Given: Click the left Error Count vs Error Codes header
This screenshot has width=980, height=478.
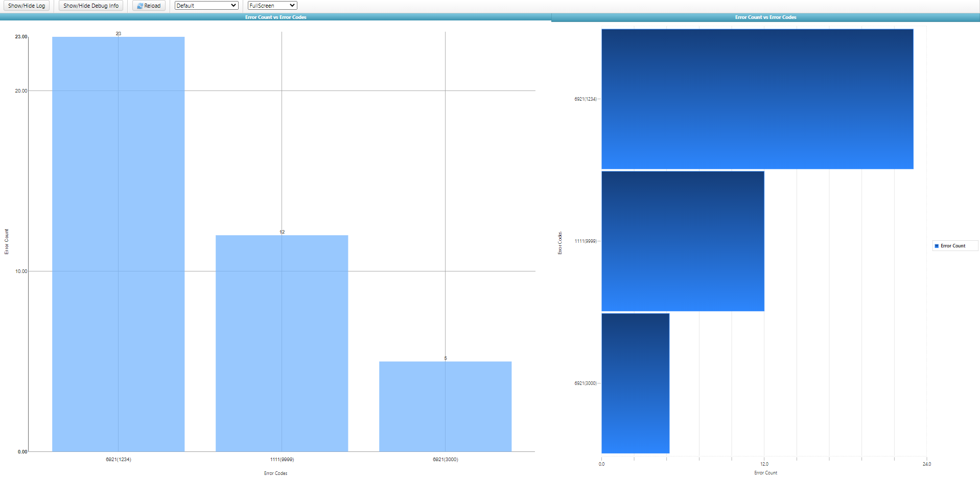Looking at the screenshot, I should pos(275,17).
